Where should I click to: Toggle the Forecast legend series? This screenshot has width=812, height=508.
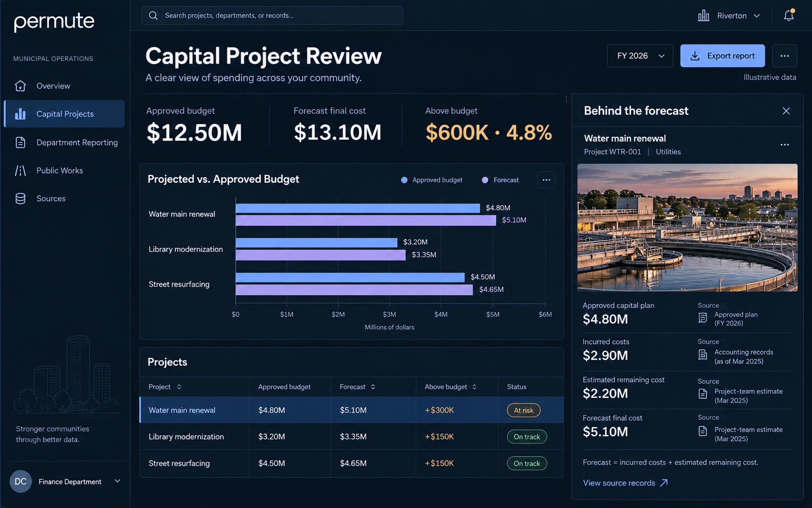click(500, 180)
